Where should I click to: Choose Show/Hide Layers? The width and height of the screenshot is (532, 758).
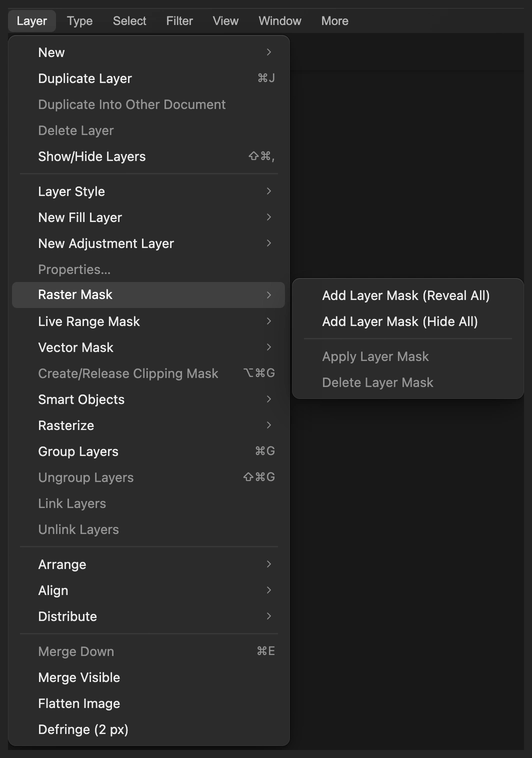[x=148, y=156]
